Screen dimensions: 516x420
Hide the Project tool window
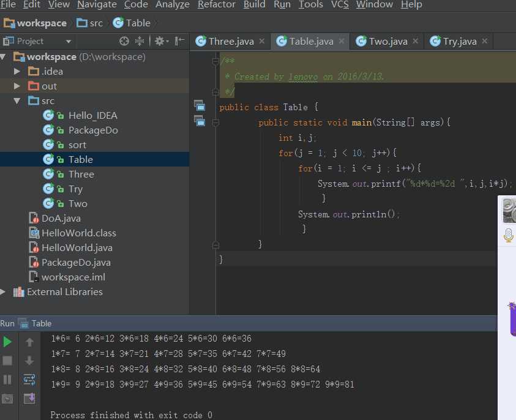pyautogui.click(x=179, y=41)
